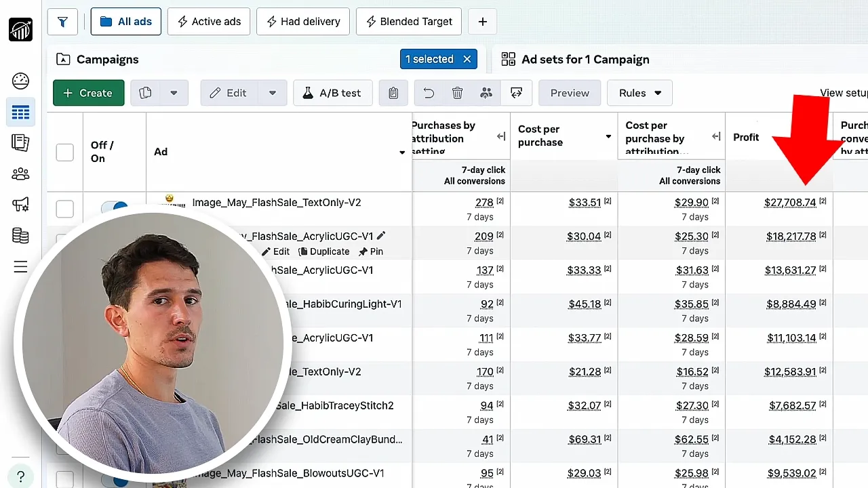868x488 pixels.
Task: Click the green Create button
Action: (x=88, y=93)
